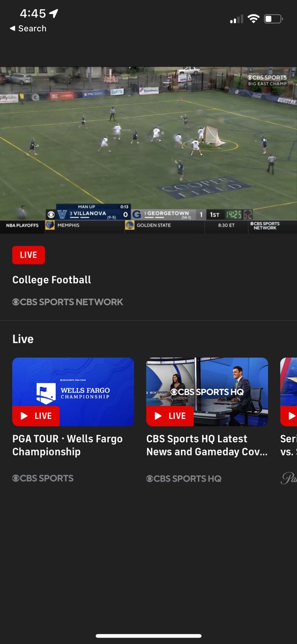Tap the Georgetown score in the scoreboard
Image resolution: width=297 pixels, height=644 pixels.
click(201, 214)
